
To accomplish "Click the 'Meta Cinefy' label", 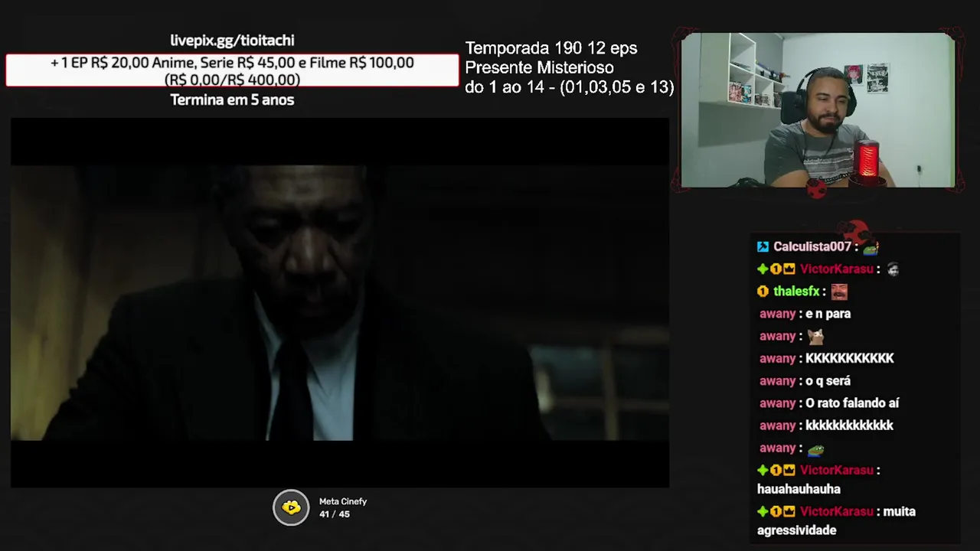I will (343, 502).
